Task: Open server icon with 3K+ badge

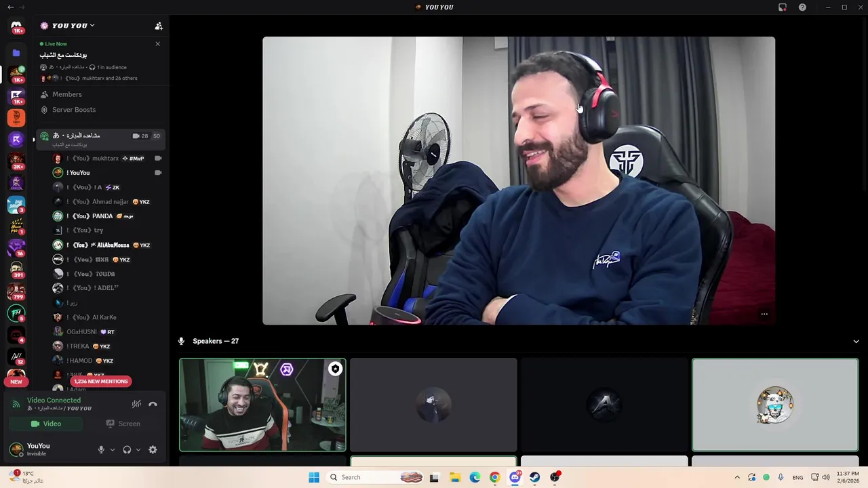Action: pos(16,161)
